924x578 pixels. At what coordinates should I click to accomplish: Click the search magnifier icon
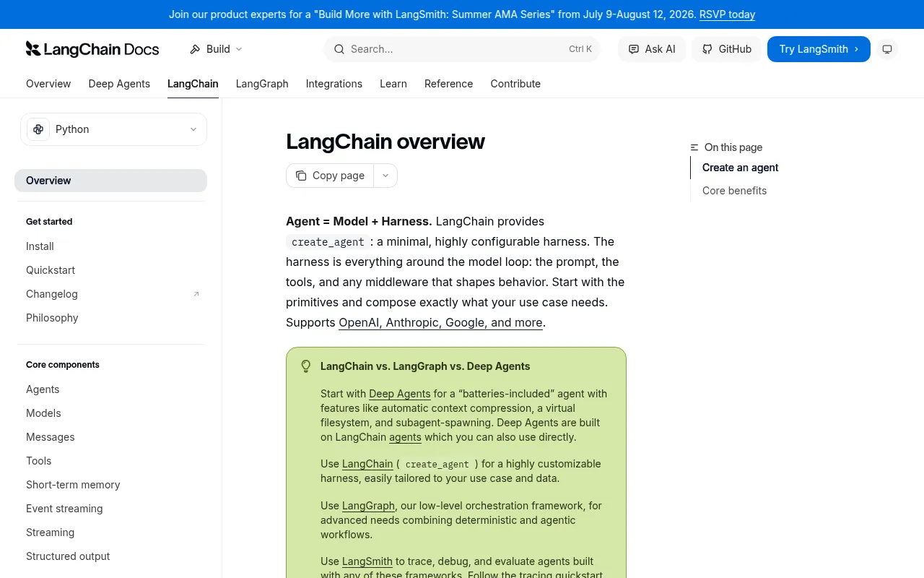click(339, 49)
